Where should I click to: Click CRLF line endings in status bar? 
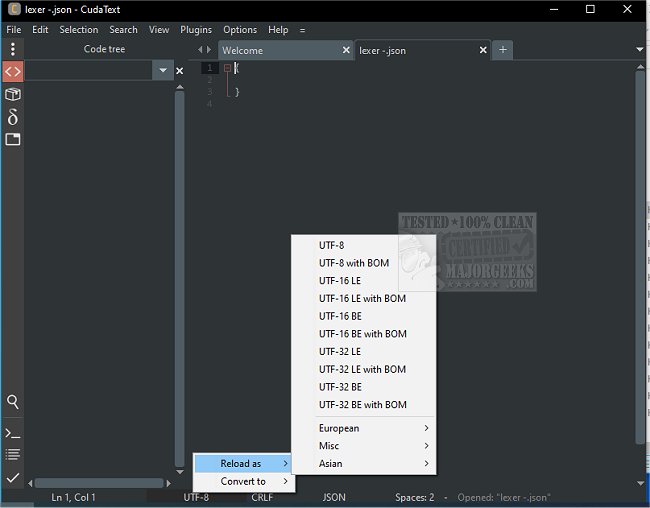(x=262, y=497)
